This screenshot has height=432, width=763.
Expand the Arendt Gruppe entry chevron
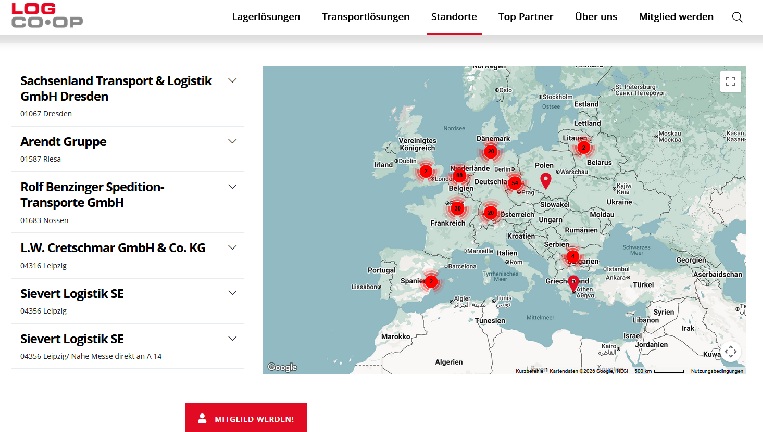click(232, 141)
